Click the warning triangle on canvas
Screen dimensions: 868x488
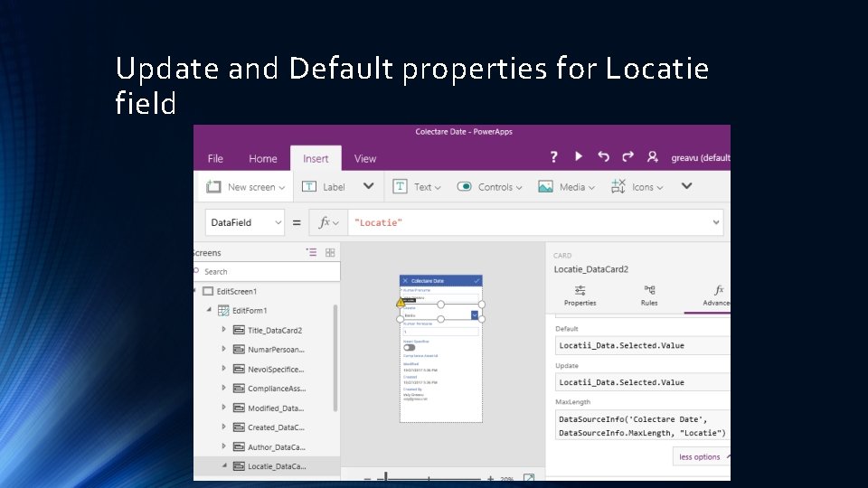click(401, 302)
